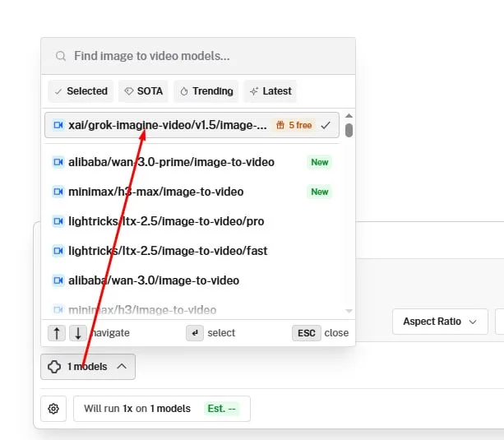
Task: Click video icon beside alibaba/wan-3.0-prime
Action: pyautogui.click(x=58, y=162)
